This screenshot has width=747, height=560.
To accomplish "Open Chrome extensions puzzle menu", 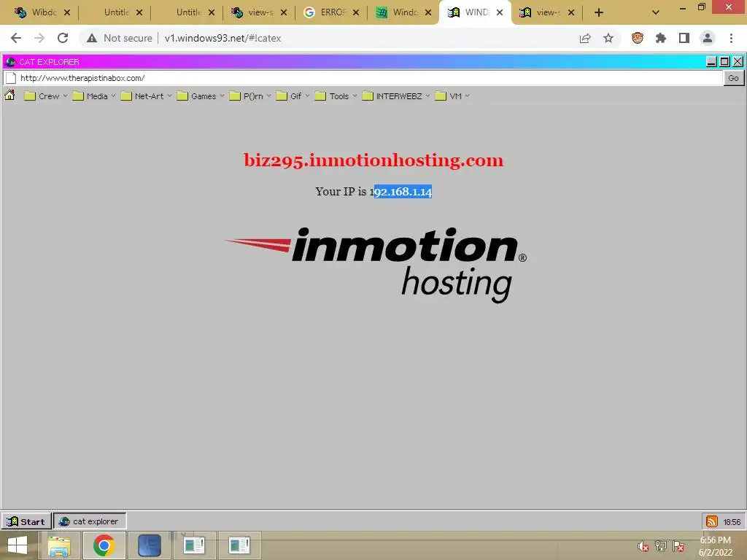I will click(660, 38).
